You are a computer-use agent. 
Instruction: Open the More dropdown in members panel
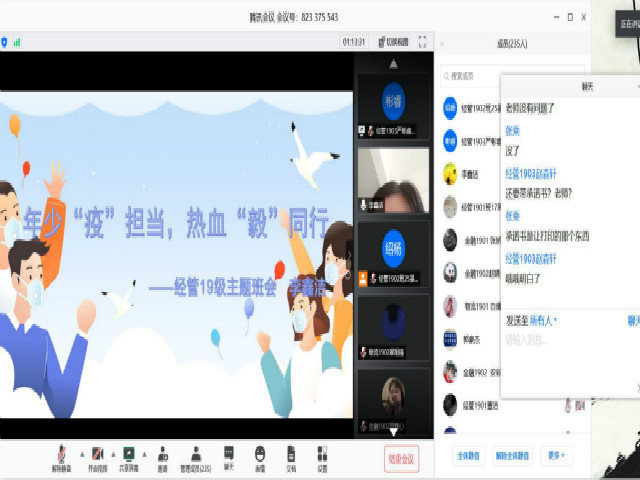pyautogui.click(x=556, y=456)
